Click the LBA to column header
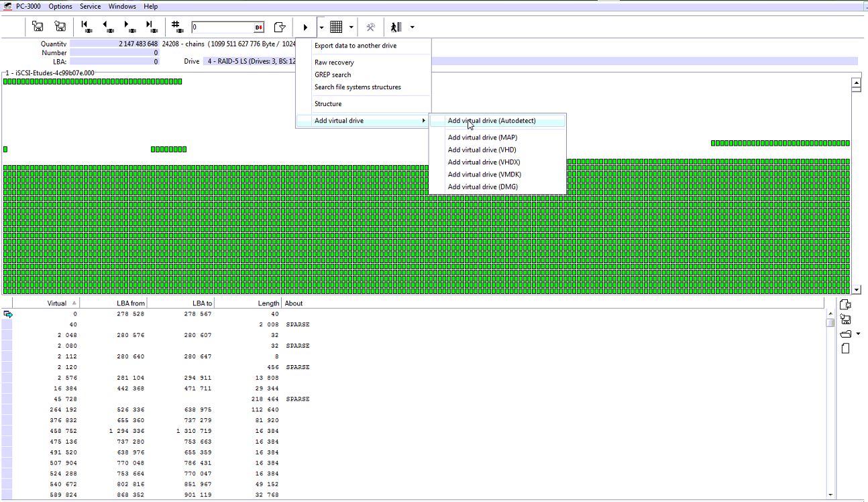The height and width of the screenshot is (502, 868). (180, 303)
